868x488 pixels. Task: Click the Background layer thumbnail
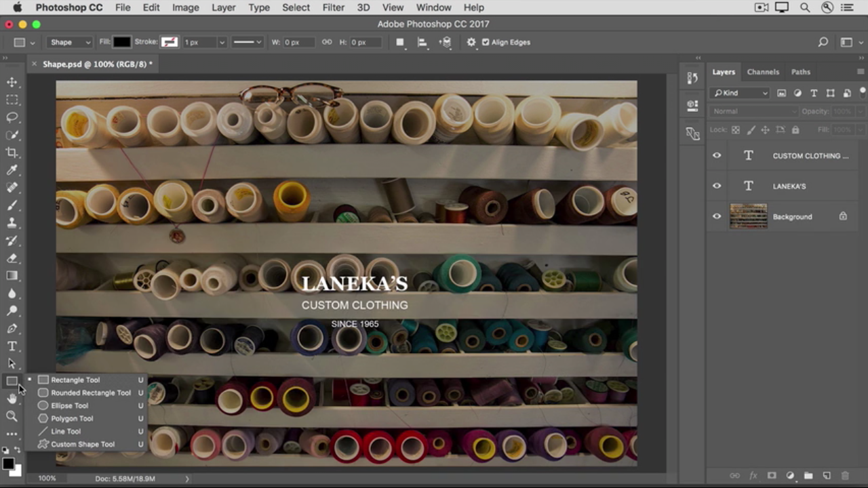pyautogui.click(x=748, y=217)
